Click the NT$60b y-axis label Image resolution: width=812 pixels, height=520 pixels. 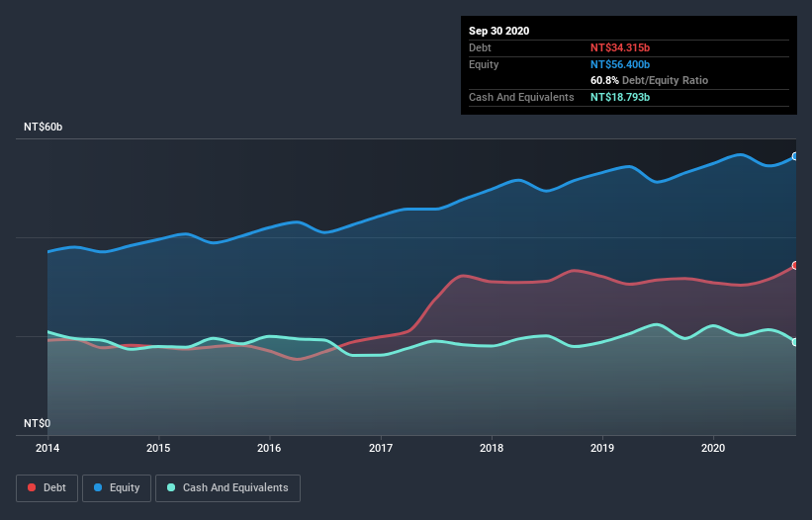43,127
